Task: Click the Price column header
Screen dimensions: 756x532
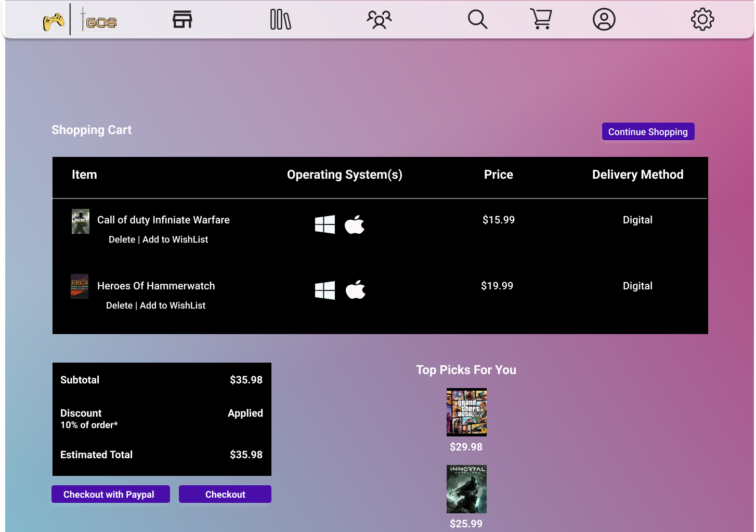Action: [x=499, y=175]
